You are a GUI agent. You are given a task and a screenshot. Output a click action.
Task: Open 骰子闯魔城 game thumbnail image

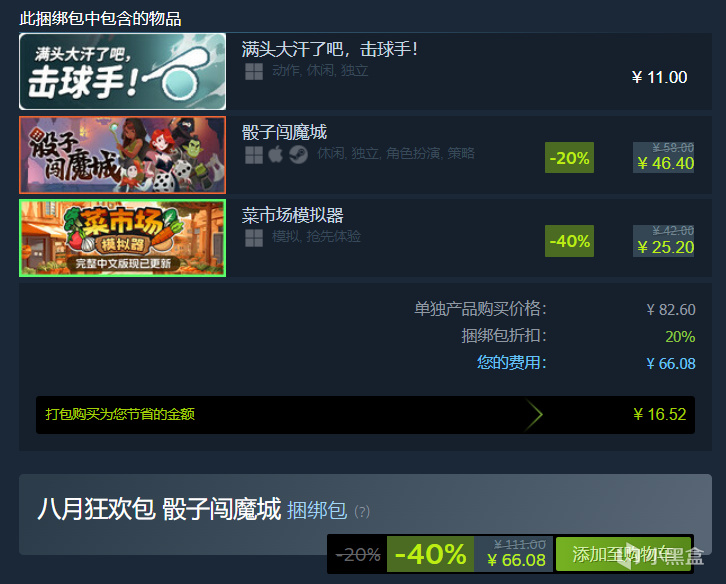point(123,155)
